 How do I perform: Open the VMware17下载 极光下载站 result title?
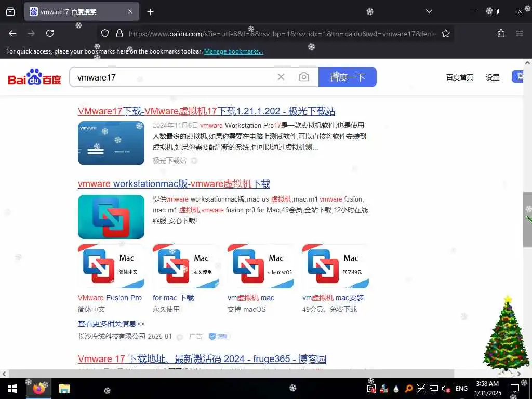pyautogui.click(x=206, y=111)
